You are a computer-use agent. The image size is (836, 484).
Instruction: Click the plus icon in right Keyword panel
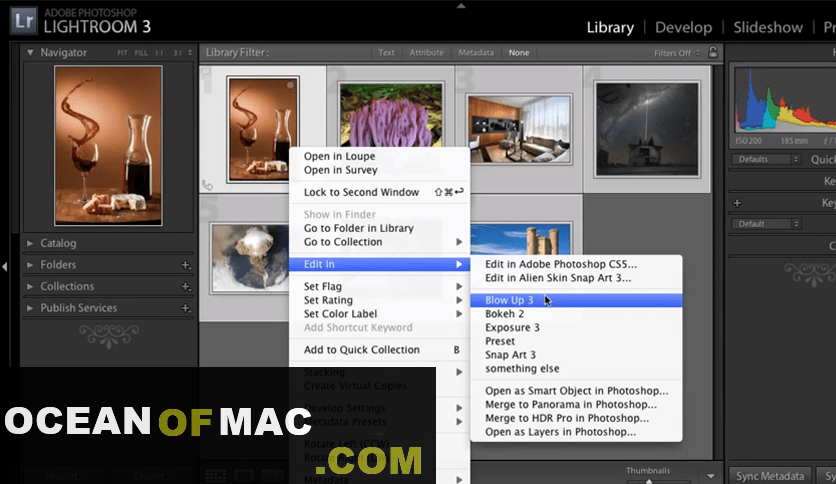[737, 203]
